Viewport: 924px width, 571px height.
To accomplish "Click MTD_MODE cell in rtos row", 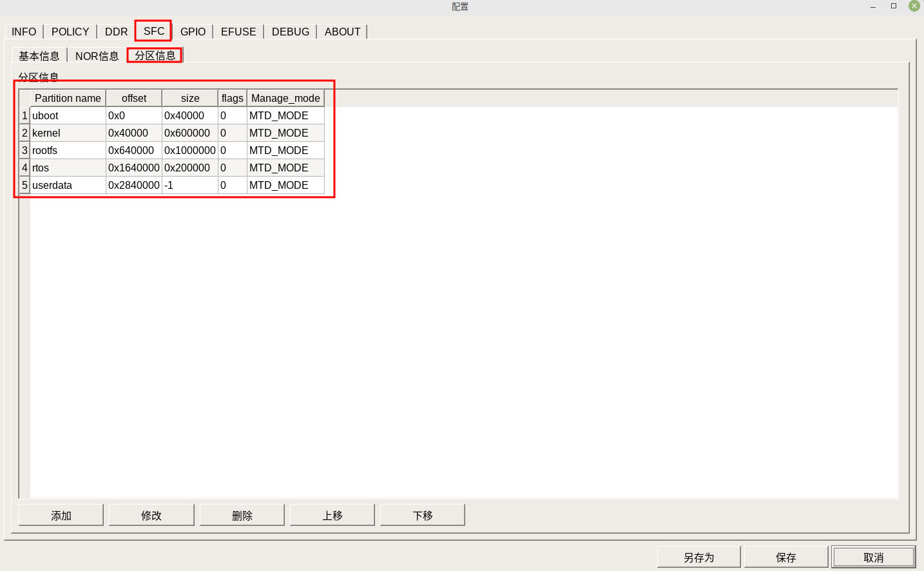I will [285, 168].
